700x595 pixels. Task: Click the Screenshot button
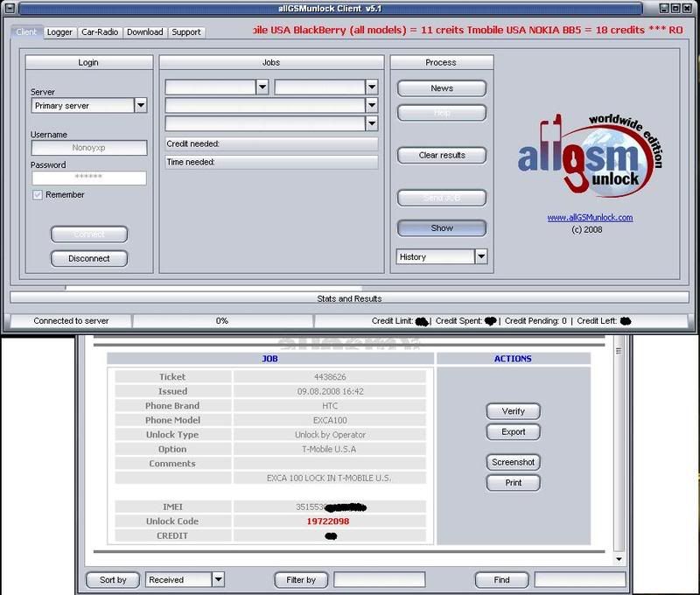coord(513,462)
